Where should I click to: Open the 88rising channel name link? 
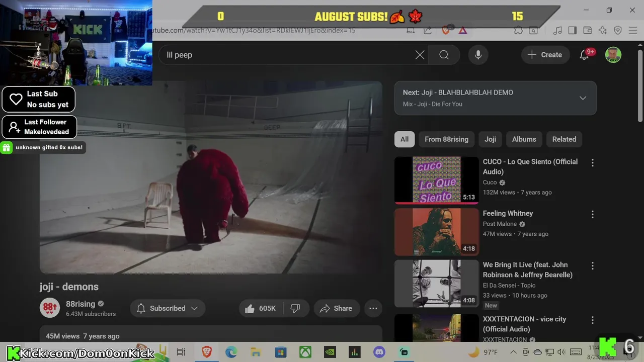pos(80,304)
